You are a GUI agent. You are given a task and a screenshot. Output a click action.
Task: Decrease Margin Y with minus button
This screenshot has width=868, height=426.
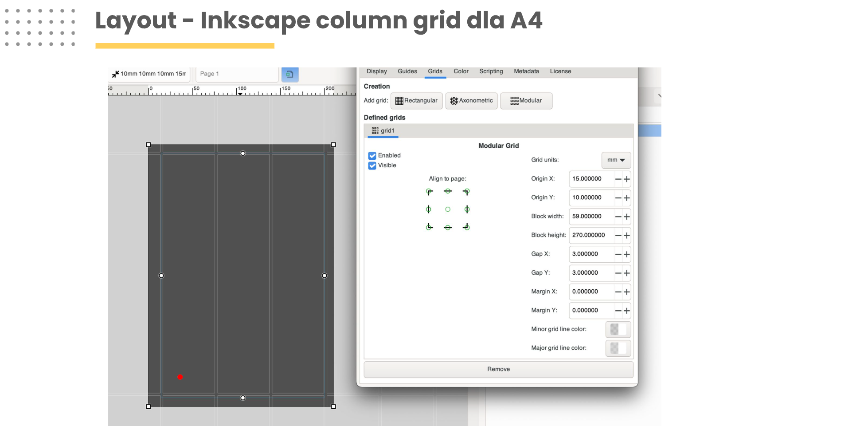[618, 311]
